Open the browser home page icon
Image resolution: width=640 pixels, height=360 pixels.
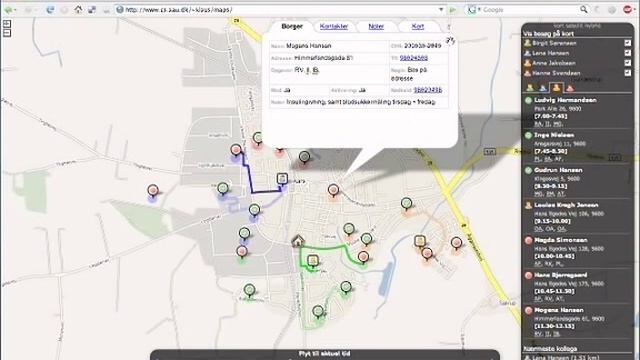click(x=78, y=9)
